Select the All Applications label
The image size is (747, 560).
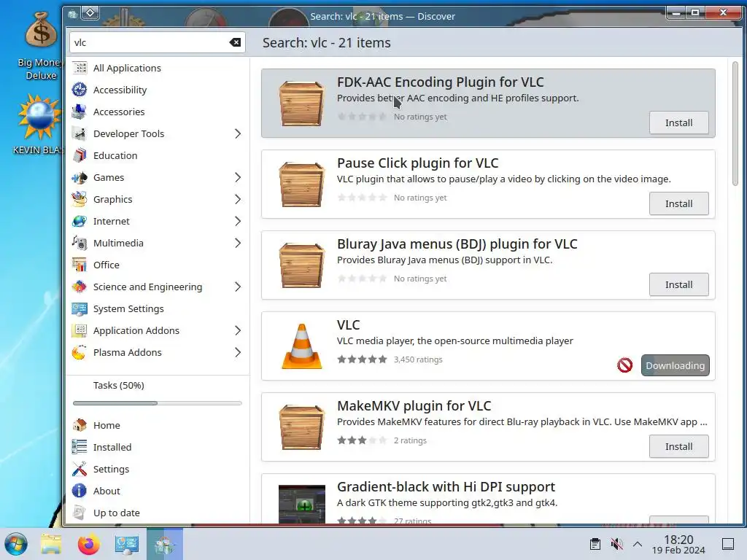127,68
